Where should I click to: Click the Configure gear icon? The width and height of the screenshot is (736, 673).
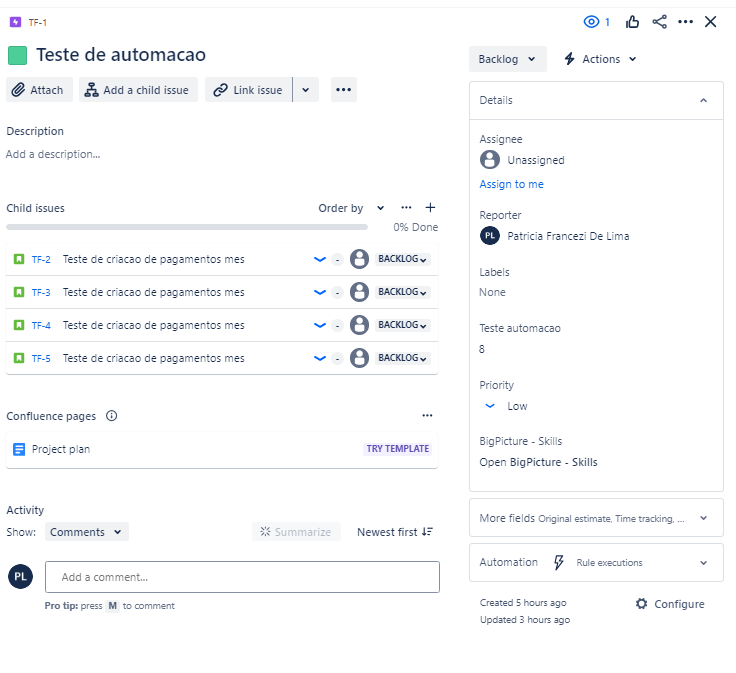(x=642, y=604)
